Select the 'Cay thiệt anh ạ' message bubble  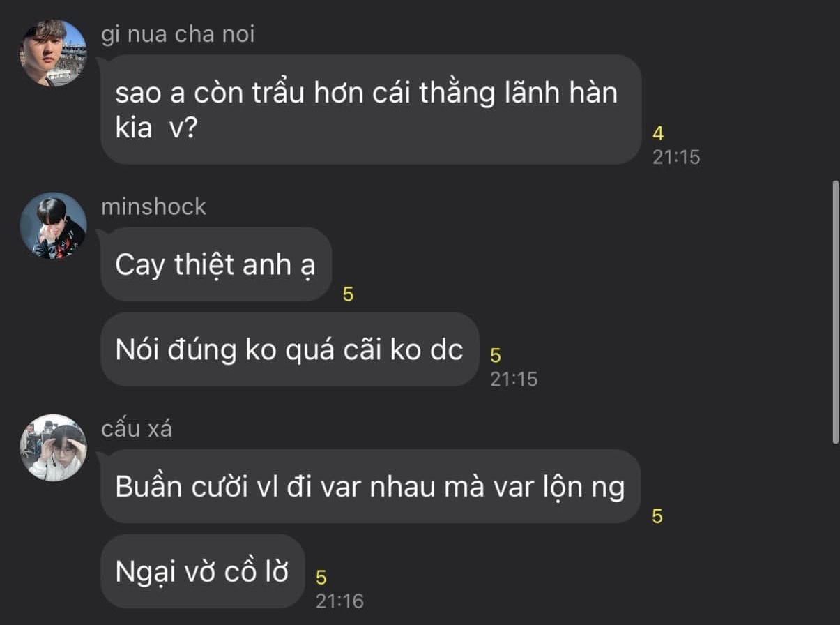[216, 264]
